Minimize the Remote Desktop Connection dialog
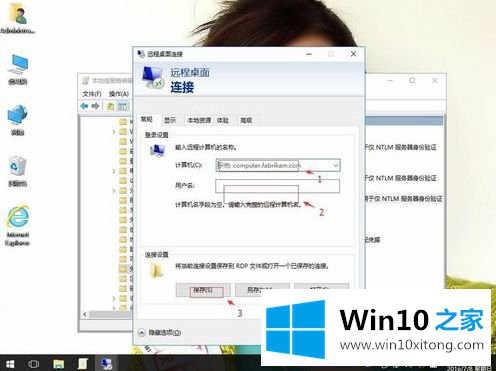This screenshot has height=371, width=496. click(309, 54)
